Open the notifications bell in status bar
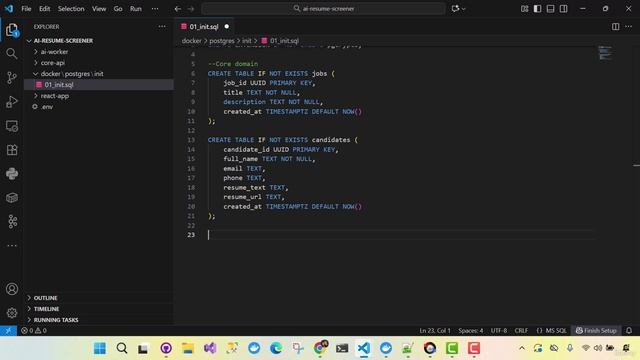 [629, 331]
